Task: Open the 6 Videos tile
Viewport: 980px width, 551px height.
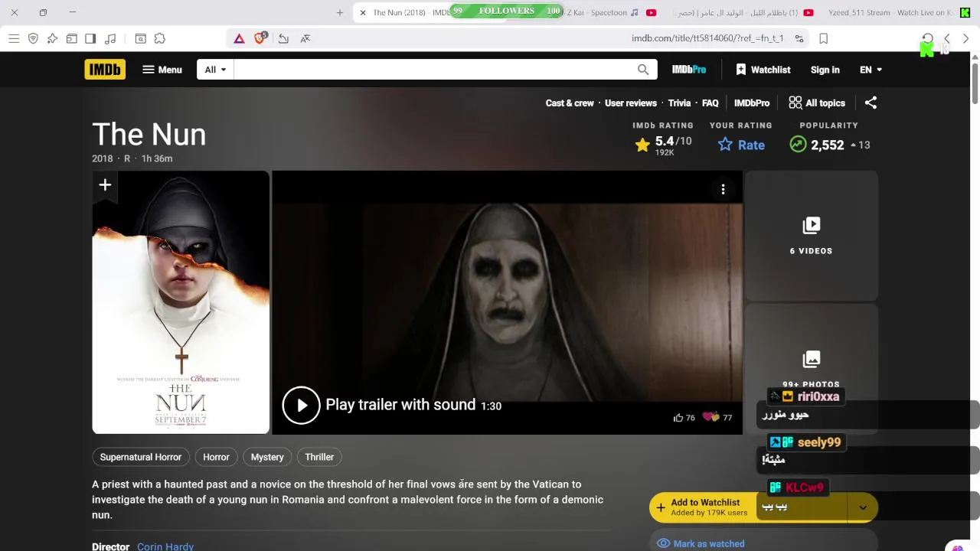Action: [812, 236]
